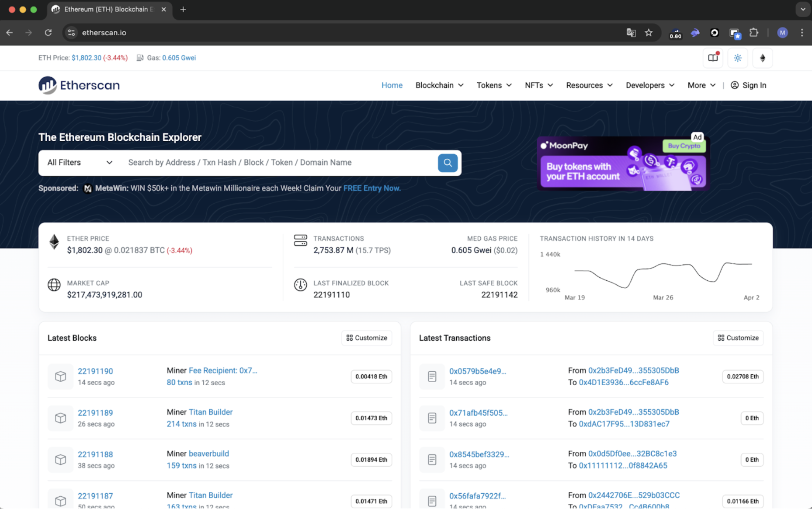Open the Titan Builder miner link for block 22191189
The width and height of the screenshot is (812, 509).
(x=211, y=412)
